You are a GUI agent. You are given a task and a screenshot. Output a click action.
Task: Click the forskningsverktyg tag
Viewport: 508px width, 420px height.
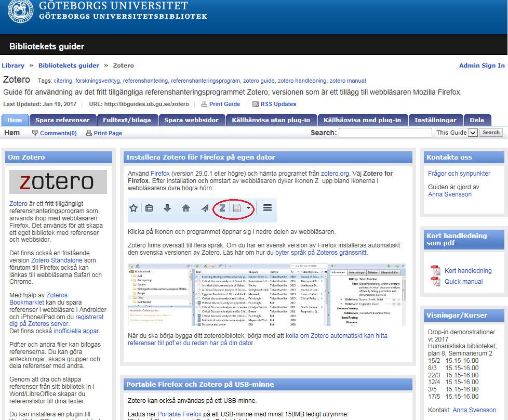[98, 81]
